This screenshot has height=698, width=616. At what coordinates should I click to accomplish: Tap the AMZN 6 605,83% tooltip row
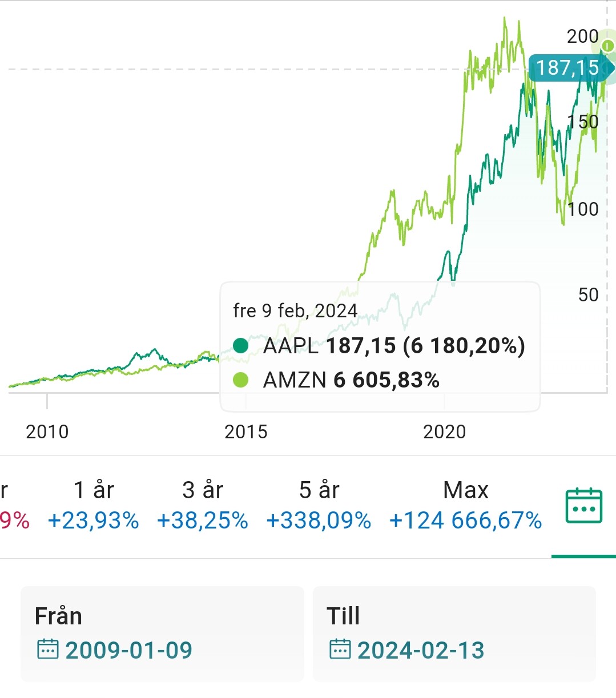(x=351, y=380)
